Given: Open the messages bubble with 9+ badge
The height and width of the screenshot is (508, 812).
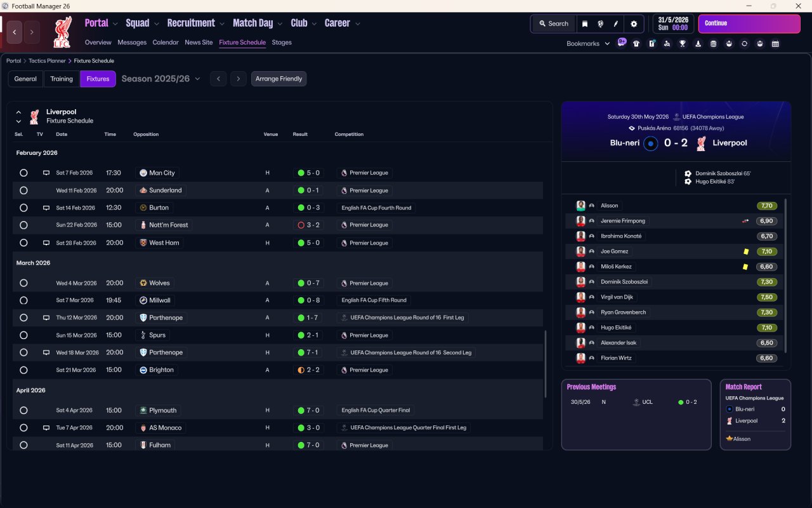Looking at the screenshot, I should (x=622, y=43).
